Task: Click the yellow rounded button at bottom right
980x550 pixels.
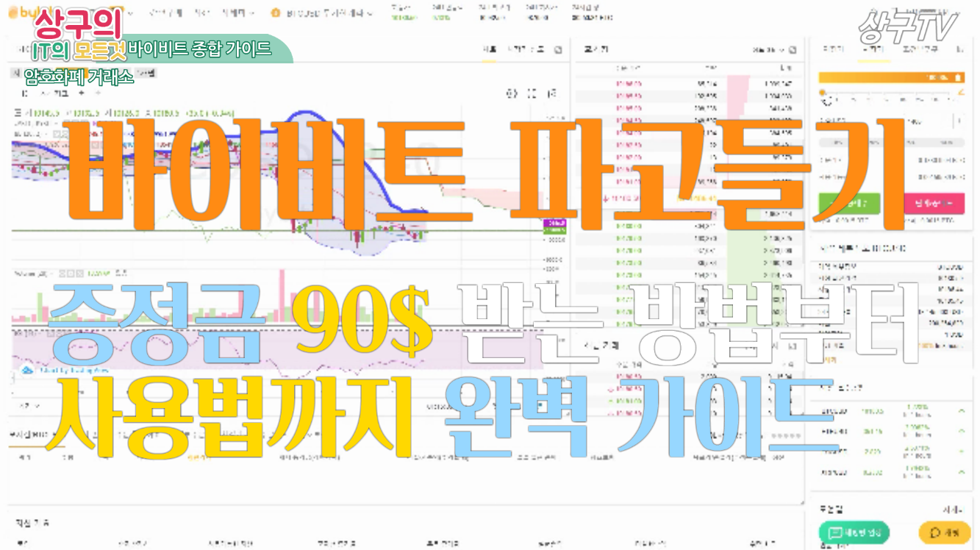Action: click(x=945, y=532)
